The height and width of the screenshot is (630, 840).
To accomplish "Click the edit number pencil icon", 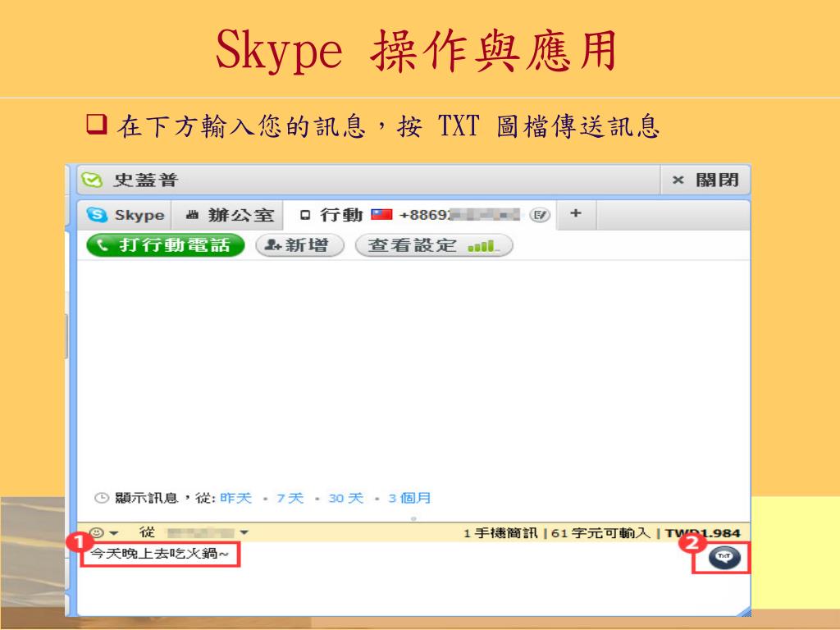I will 540,215.
